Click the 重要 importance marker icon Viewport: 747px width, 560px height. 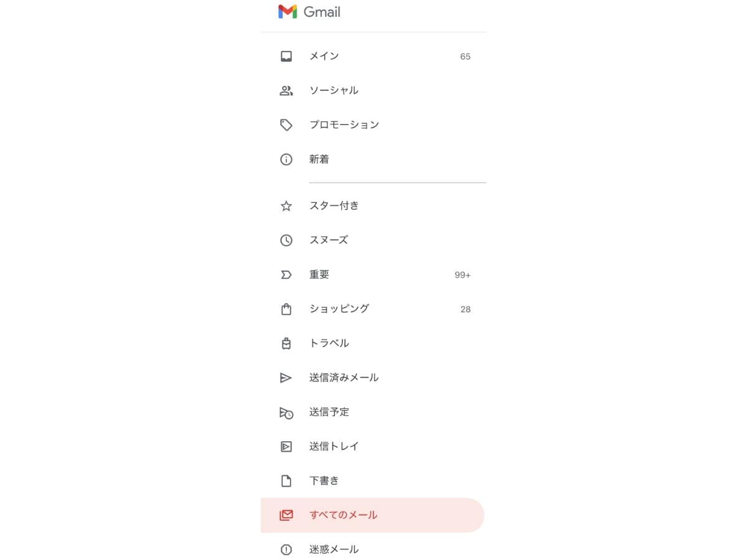(x=286, y=274)
